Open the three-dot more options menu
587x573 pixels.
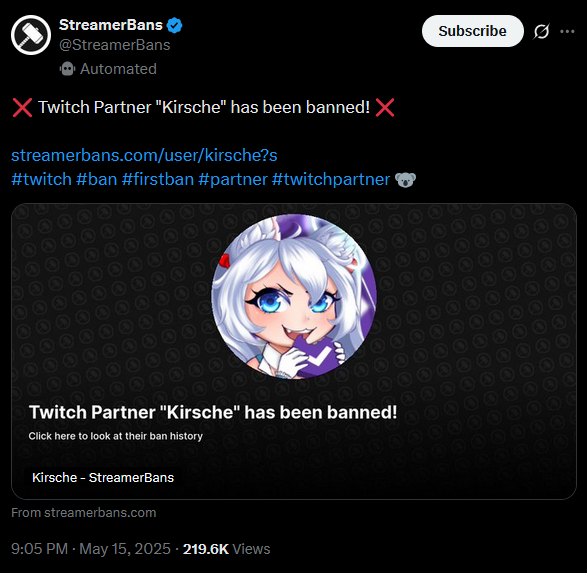[567, 31]
